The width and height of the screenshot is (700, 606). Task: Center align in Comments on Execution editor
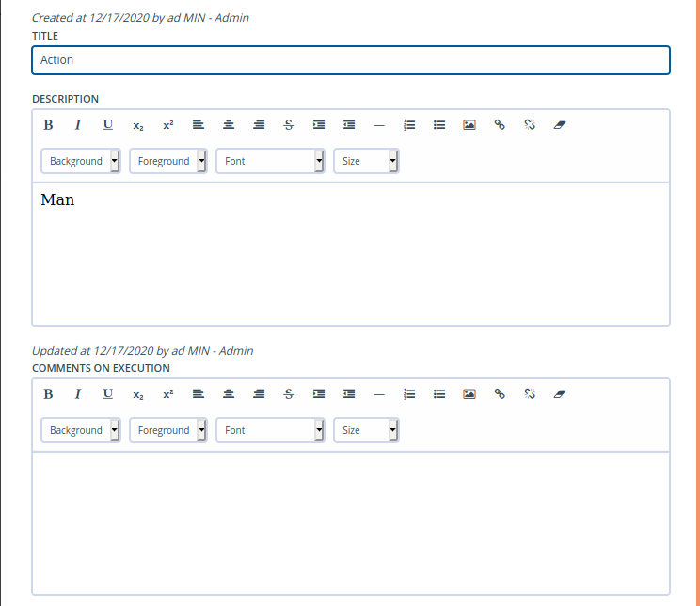229,394
